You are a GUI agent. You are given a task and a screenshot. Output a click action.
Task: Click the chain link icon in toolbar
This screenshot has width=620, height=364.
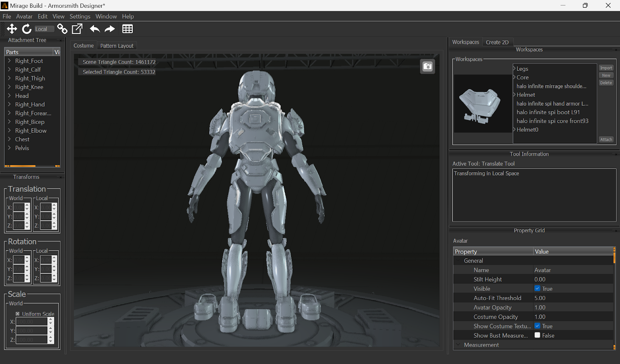[62, 29]
